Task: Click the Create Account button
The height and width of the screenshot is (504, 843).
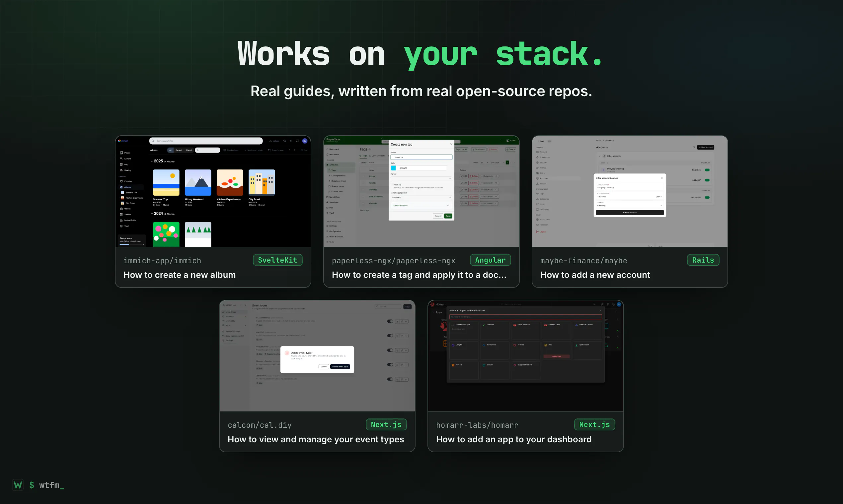Action: [x=630, y=213]
